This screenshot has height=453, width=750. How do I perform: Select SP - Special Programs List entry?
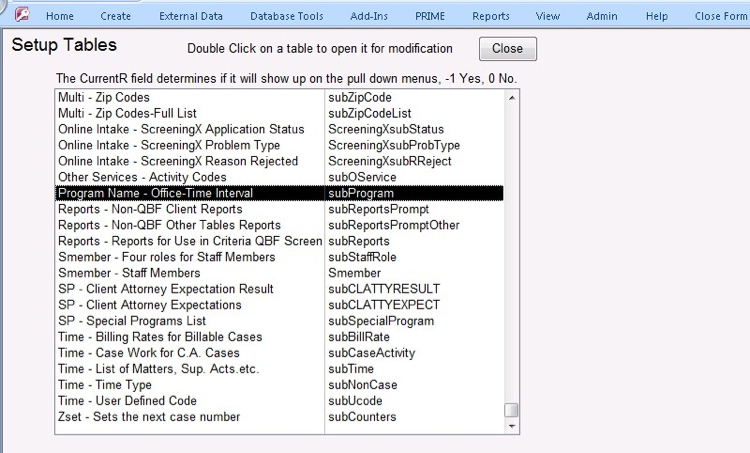tap(132, 321)
